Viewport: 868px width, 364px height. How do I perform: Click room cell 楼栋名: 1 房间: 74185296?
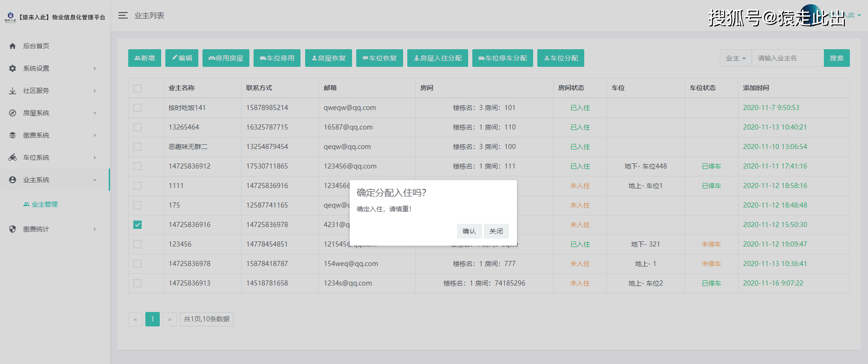[484, 283]
